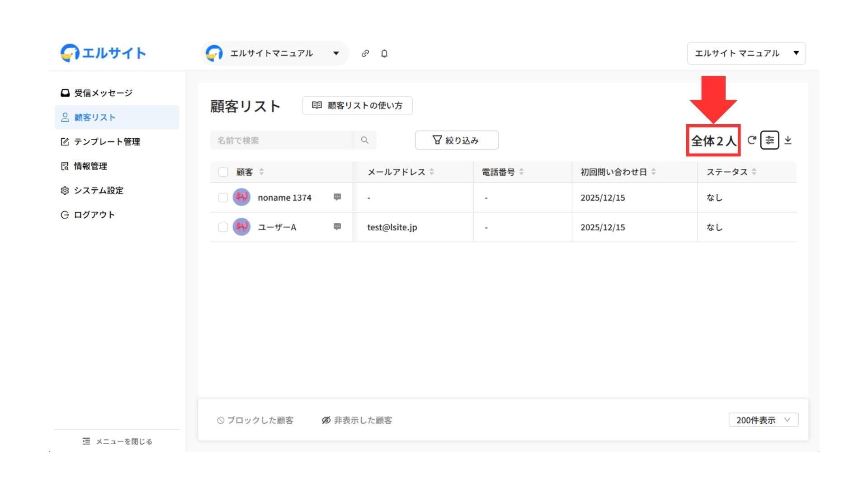
Task: Open the notification bell icon
Action: click(x=384, y=53)
